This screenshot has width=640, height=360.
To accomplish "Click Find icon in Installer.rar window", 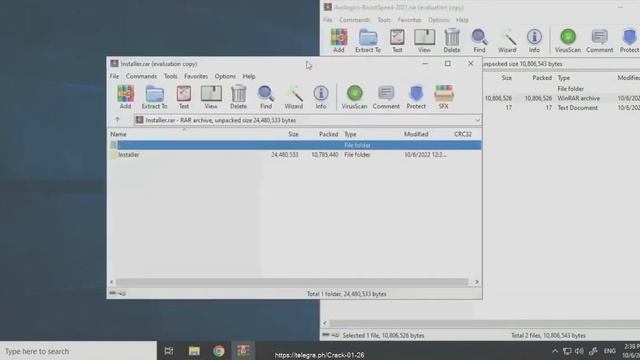I will pyautogui.click(x=266, y=97).
